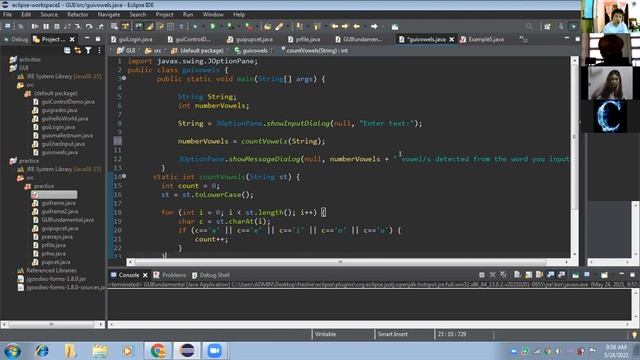Toggle Show Console When Standard Out Changes
Viewport: 640px width, 360px height.
(x=550, y=275)
